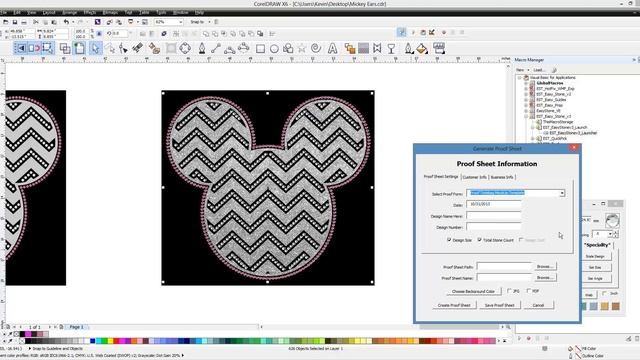Click the overlapping squares combine icon in toolbox

[65, 49]
